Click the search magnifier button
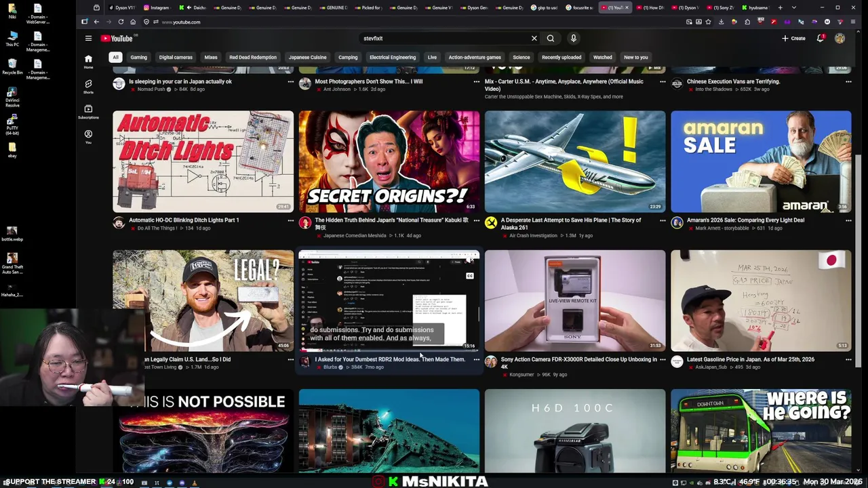The image size is (868, 488). coord(551,39)
